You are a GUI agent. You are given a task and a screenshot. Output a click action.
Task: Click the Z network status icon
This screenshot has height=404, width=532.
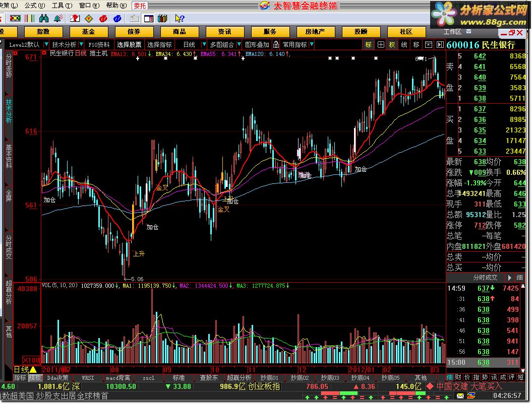471,395
